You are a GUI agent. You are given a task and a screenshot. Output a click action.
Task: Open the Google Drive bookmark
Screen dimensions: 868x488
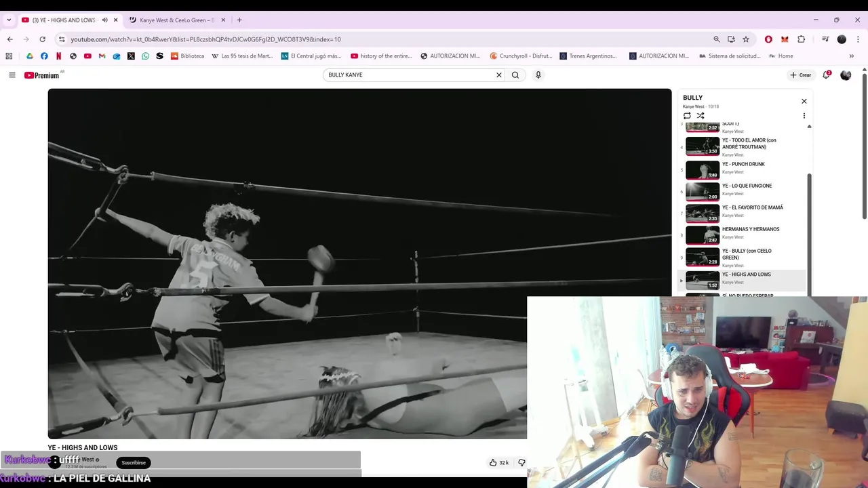(29, 56)
